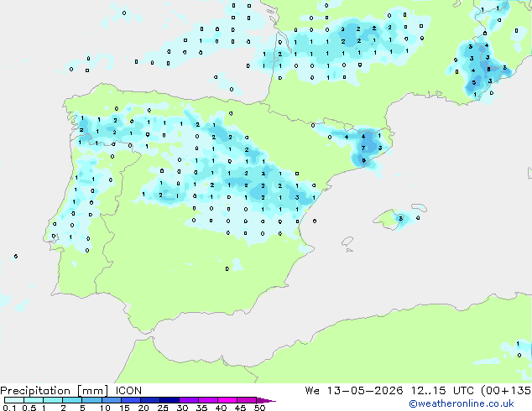Image resolution: width=532 pixels, height=411 pixels.
Task: Select the 10–15 mm blue legend swatch
Action: [111, 400]
